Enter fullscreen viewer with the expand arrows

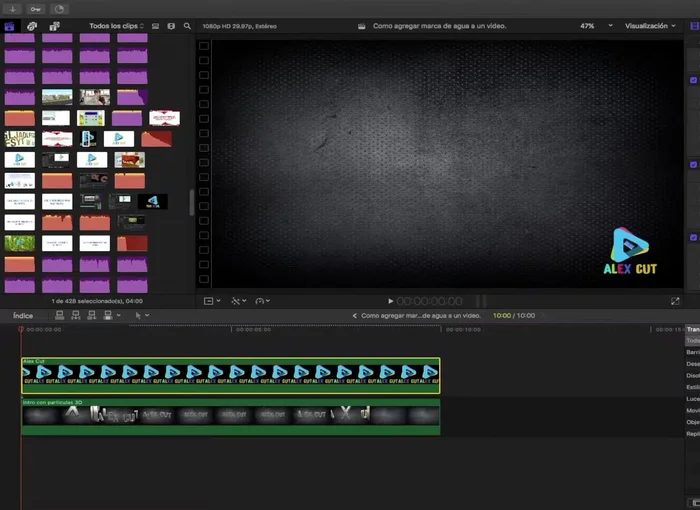pyautogui.click(x=675, y=300)
